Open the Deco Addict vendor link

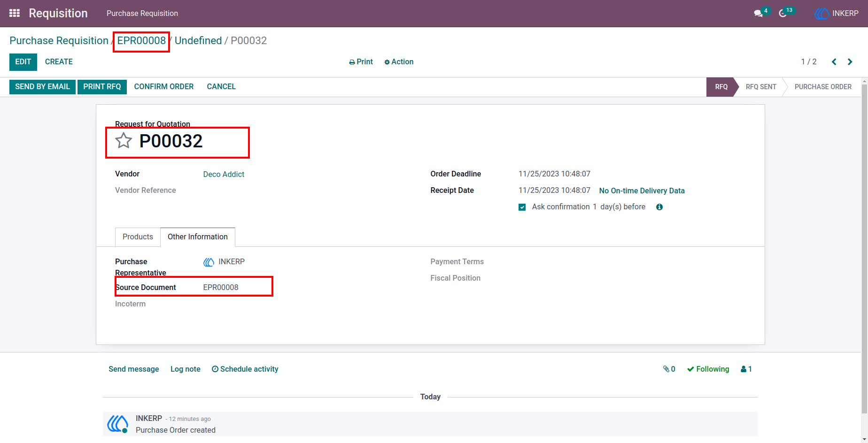click(224, 174)
